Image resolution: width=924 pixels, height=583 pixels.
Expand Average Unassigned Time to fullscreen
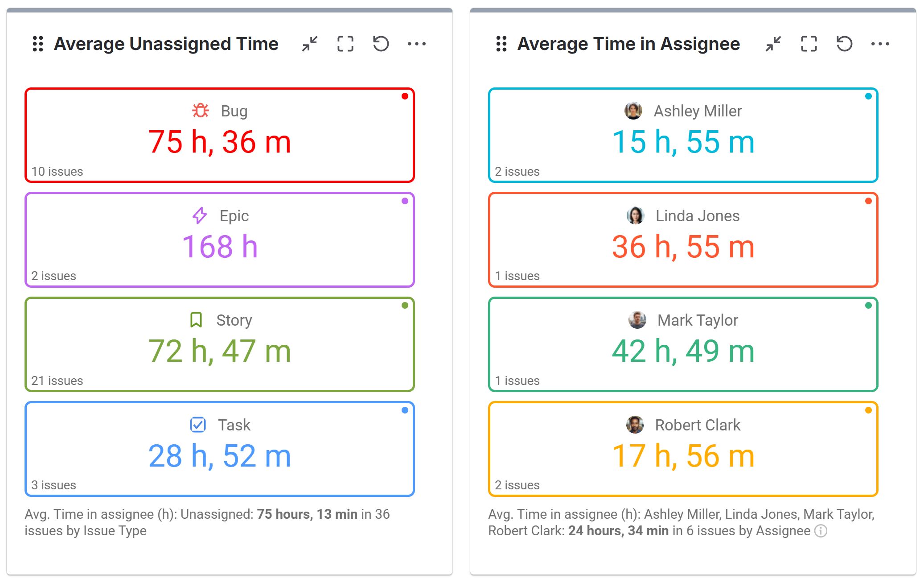click(345, 43)
